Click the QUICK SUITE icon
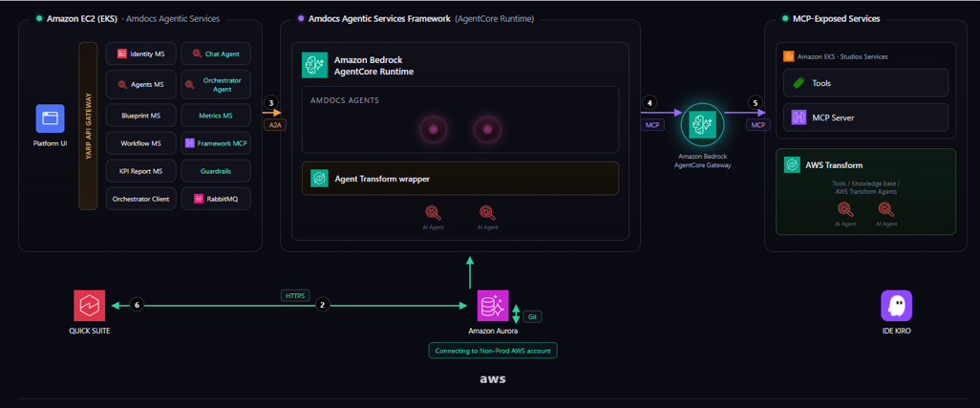This screenshot has width=980, height=408. [89, 306]
